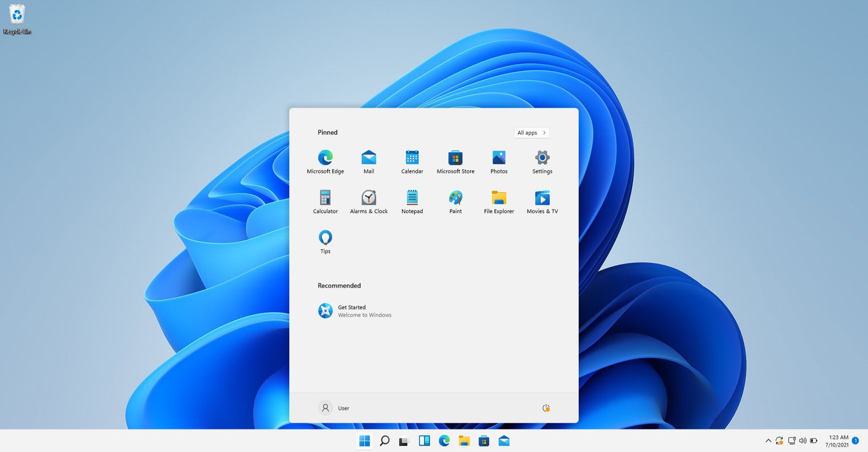Open Task View on the taskbar
Viewport: 868px width, 452px height.
click(404, 441)
